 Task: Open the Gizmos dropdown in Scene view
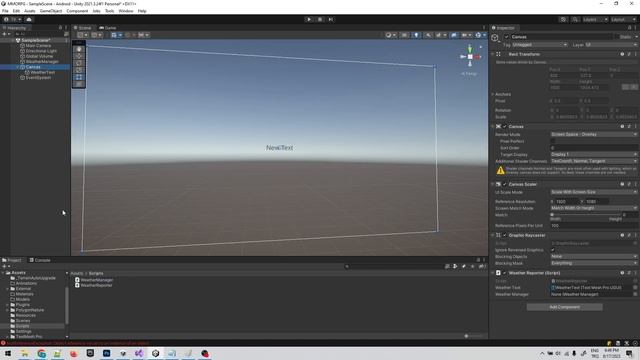coord(480,35)
